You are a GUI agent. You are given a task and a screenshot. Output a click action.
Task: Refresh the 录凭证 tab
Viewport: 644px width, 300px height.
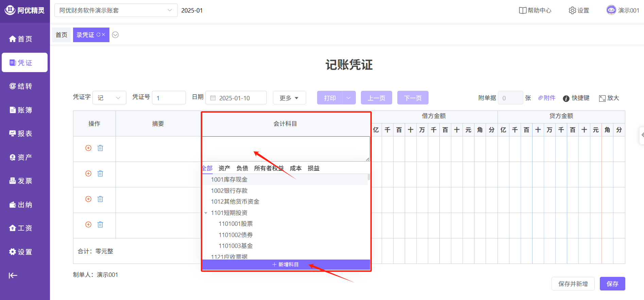pos(99,35)
